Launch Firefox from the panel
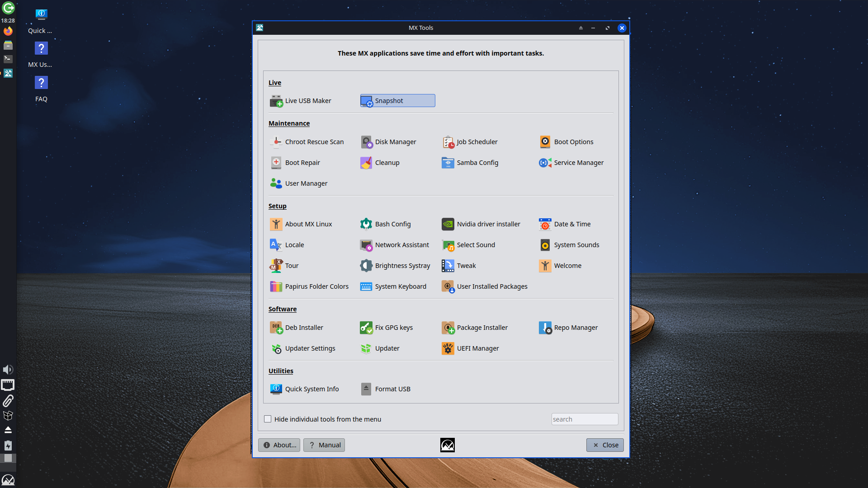The height and width of the screenshot is (488, 868). 8,31
